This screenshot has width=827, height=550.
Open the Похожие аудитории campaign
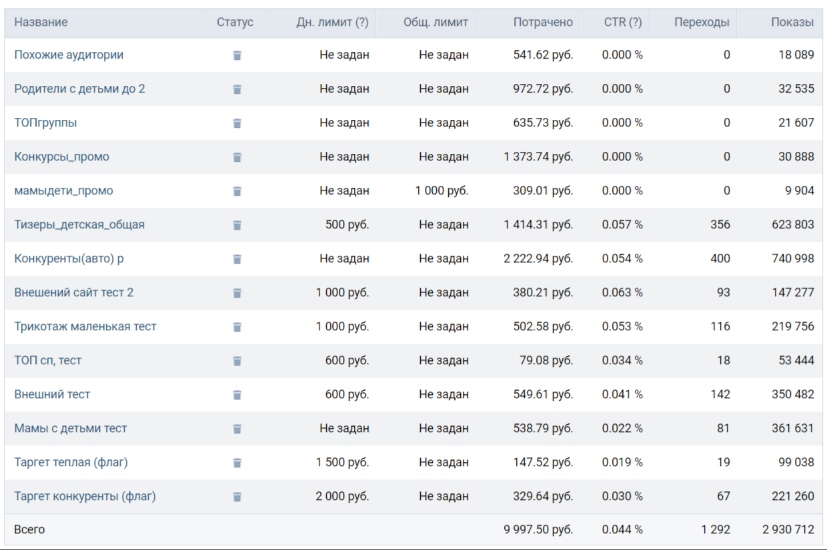69,55
